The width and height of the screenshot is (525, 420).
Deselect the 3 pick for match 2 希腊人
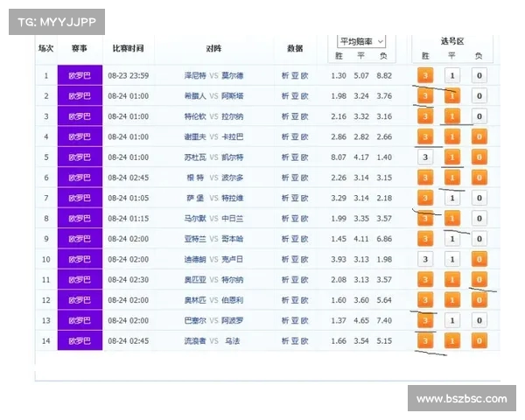click(425, 96)
